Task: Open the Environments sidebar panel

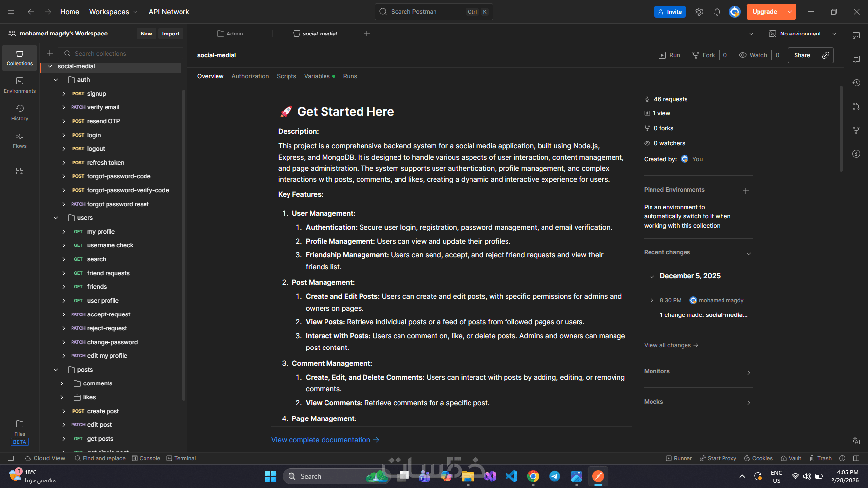Action: pyautogui.click(x=20, y=85)
